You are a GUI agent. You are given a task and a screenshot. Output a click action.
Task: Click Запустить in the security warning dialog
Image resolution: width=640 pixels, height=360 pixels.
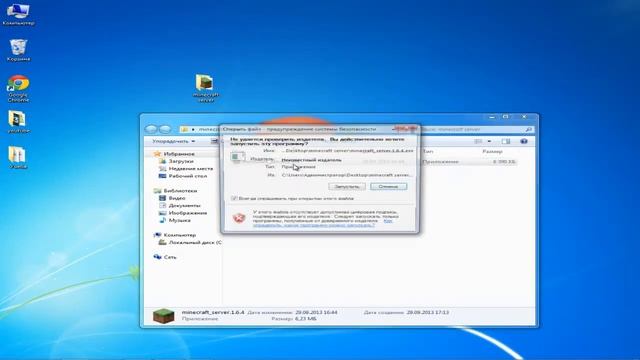[x=347, y=187]
